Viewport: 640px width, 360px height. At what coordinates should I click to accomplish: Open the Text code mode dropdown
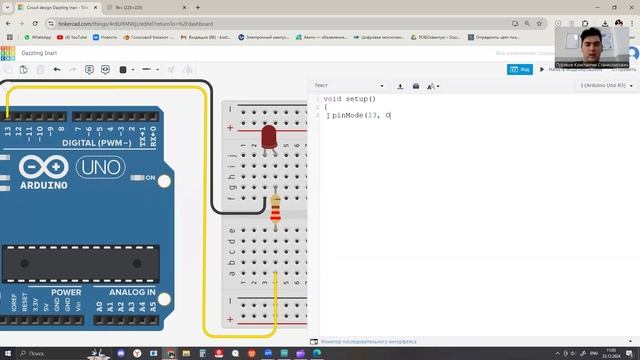click(x=349, y=86)
